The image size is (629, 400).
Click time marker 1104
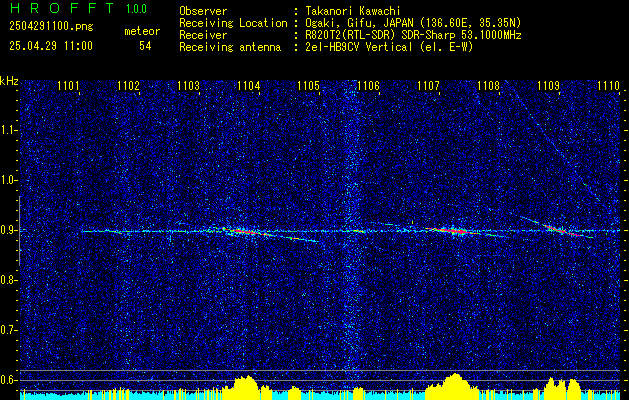(249, 86)
